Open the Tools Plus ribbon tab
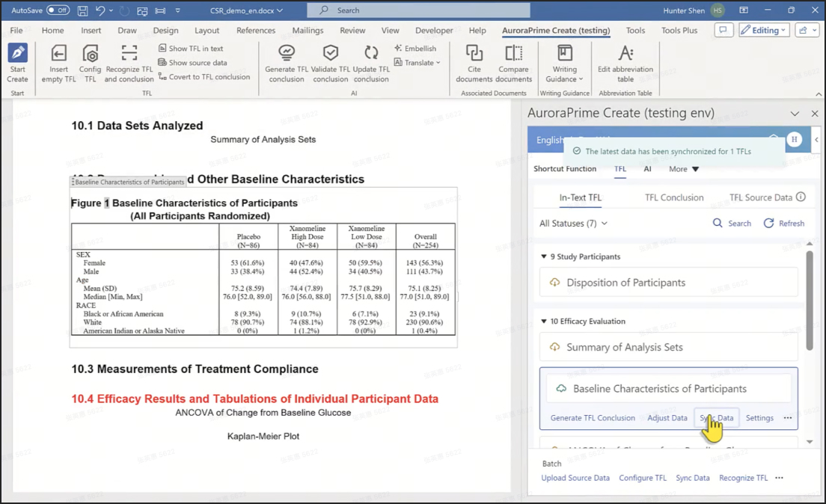The image size is (826, 504). [x=679, y=30]
